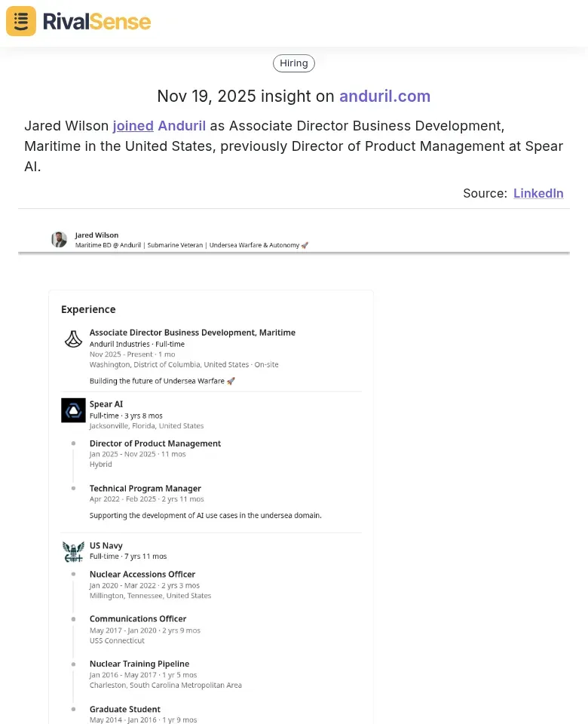
Task: Follow the 'joined' hyperlink
Action: 133,126
